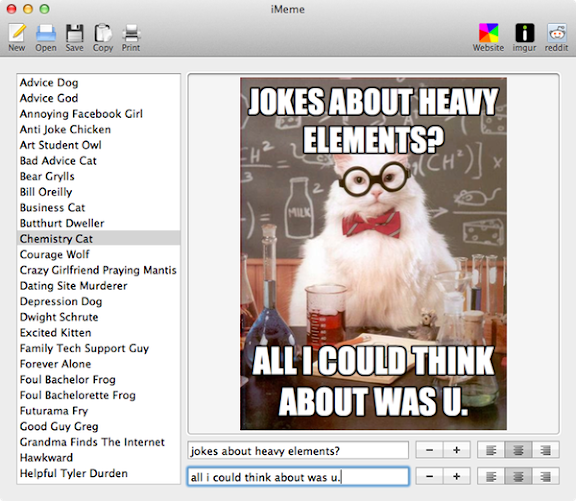Choose Family Tech Support Guy template
The image size is (576, 501).
pos(98,348)
